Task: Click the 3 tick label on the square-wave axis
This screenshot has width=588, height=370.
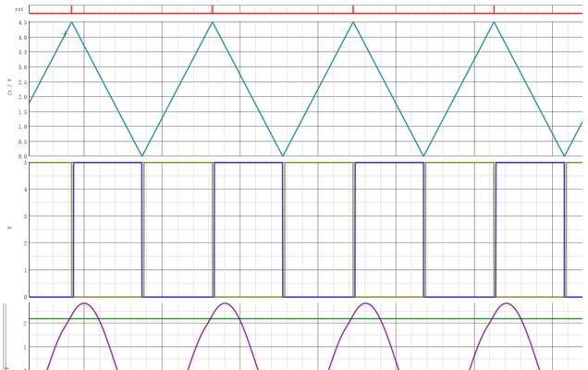Action: tap(26, 216)
